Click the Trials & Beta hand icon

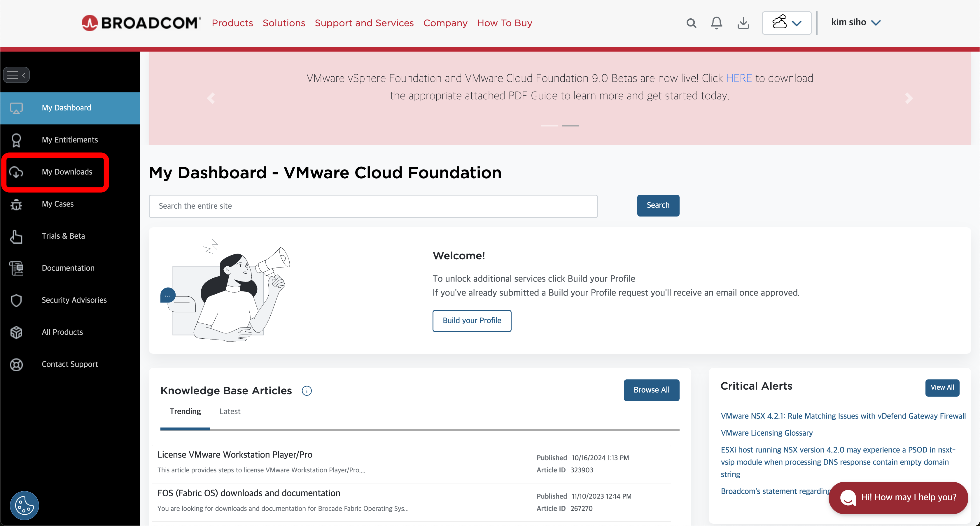click(x=16, y=236)
